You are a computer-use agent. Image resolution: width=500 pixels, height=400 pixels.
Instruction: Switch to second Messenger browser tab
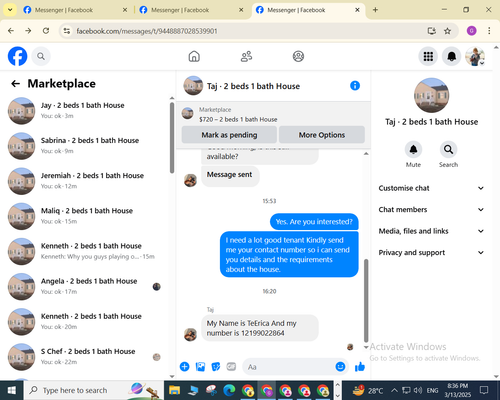point(191,10)
